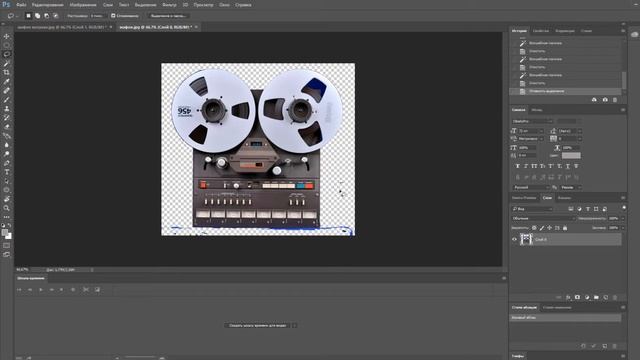640x360 pixels.
Task: Select the Brush tool
Action: click(7, 100)
